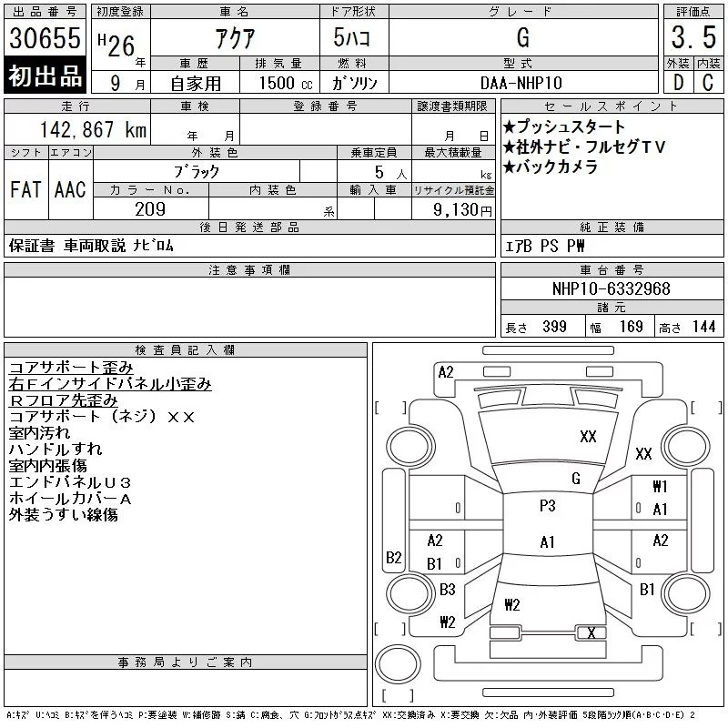Image resolution: width=728 pixels, height=728 pixels.
Task: Click the length value 399
Action: 554,327
